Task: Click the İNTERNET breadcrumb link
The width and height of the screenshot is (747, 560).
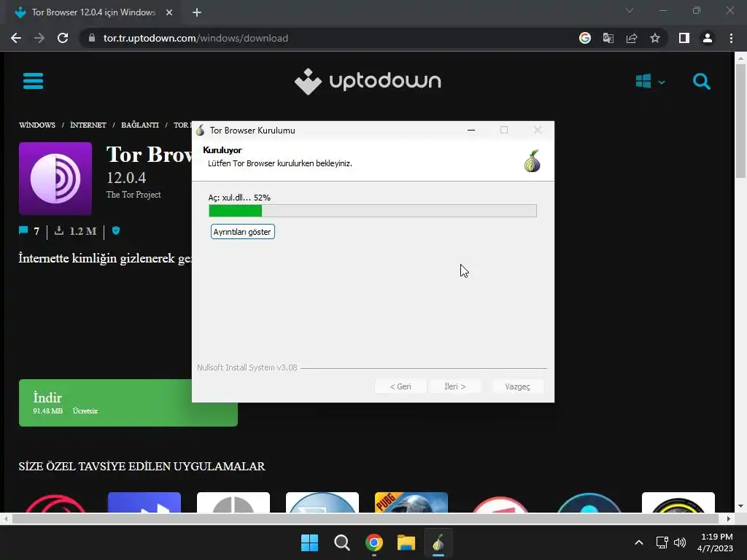Action: pos(88,125)
